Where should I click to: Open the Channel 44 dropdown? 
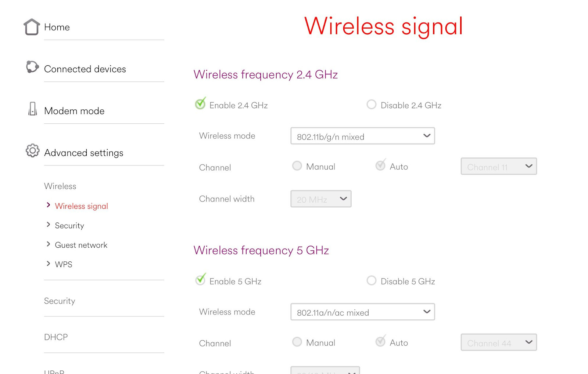coord(498,342)
